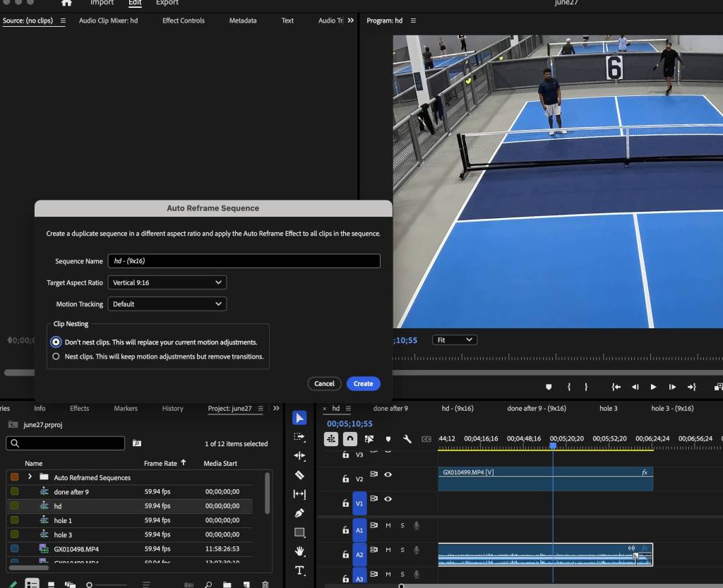Open Program monitor panel menu
Image resolution: width=723 pixels, height=588 pixels.
pyautogui.click(x=413, y=20)
